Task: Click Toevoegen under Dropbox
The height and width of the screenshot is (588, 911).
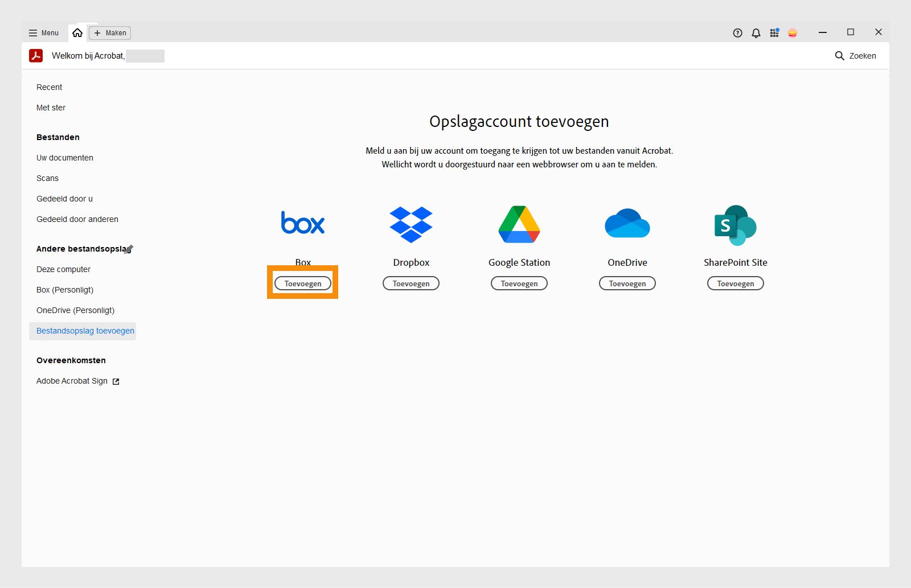Action: pos(411,283)
